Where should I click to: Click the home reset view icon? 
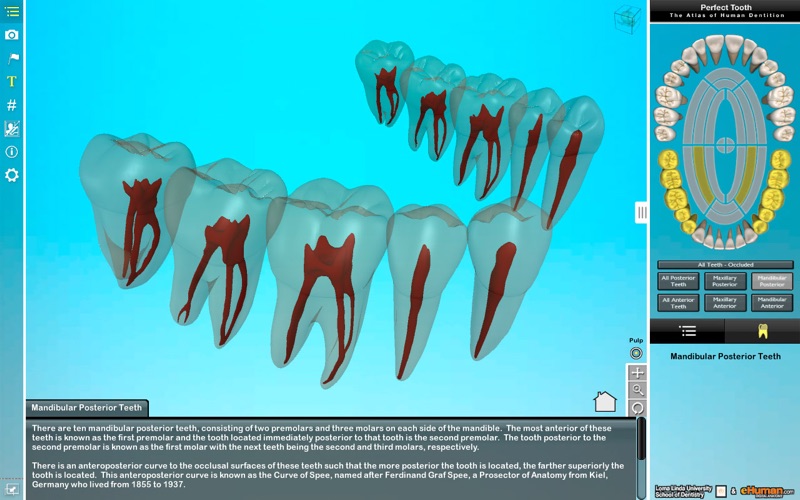click(x=605, y=402)
